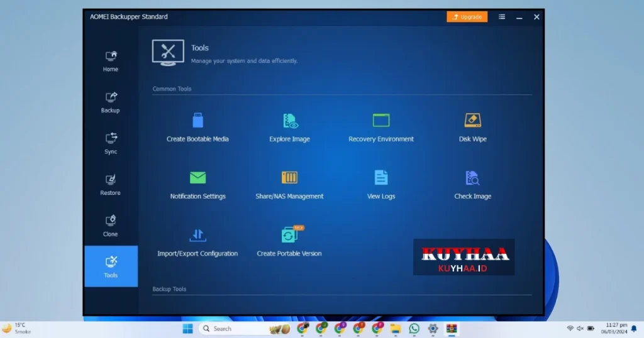Click the orange Upgrade button
Viewport: 644px width, 338px height.
pyautogui.click(x=467, y=17)
